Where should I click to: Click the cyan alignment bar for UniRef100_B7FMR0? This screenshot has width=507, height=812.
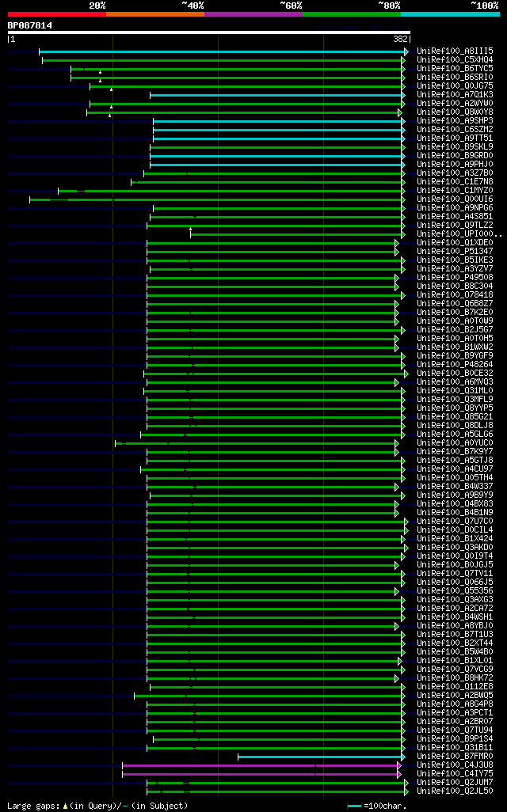(320, 757)
